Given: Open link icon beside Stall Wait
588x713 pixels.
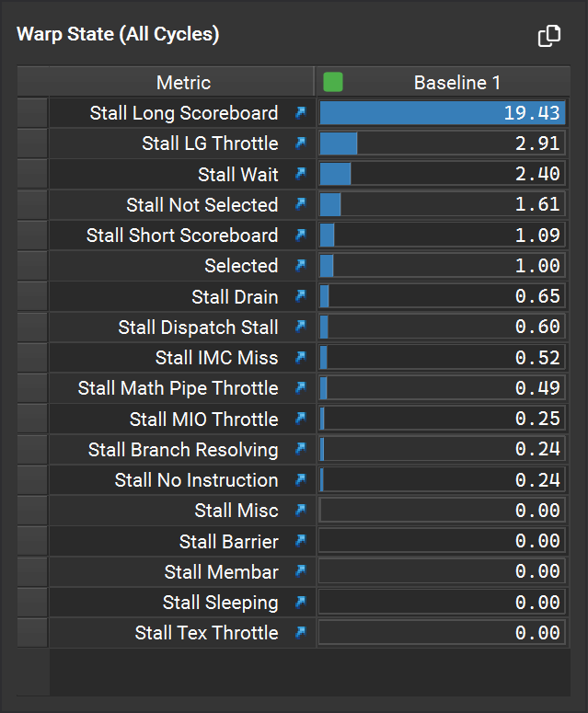Looking at the screenshot, I should tap(301, 174).
